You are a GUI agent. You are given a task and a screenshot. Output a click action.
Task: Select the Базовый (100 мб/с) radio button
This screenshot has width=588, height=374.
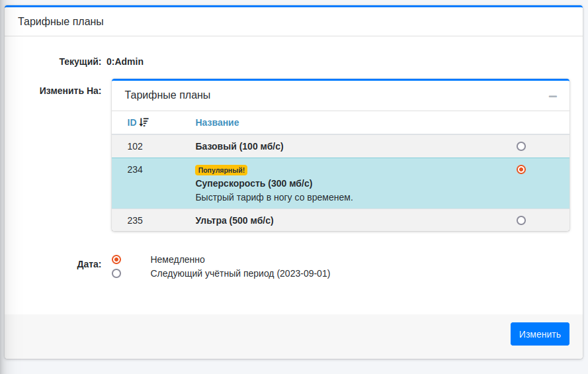click(x=521, y=146)
